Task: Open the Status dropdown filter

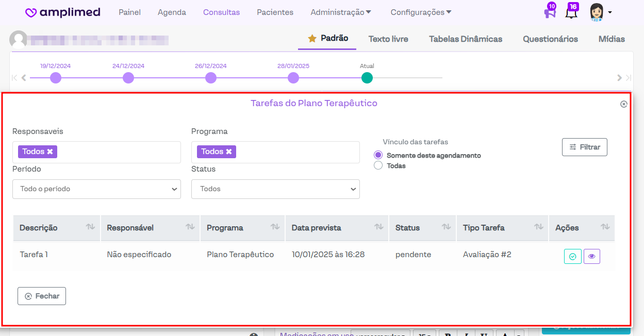Action: pos(275,189)
